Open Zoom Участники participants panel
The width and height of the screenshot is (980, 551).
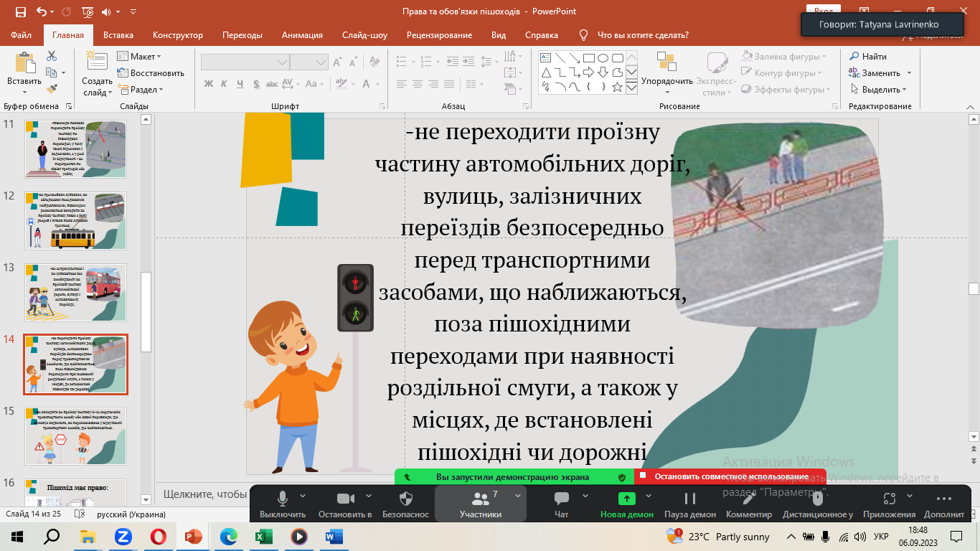[481, 504]
